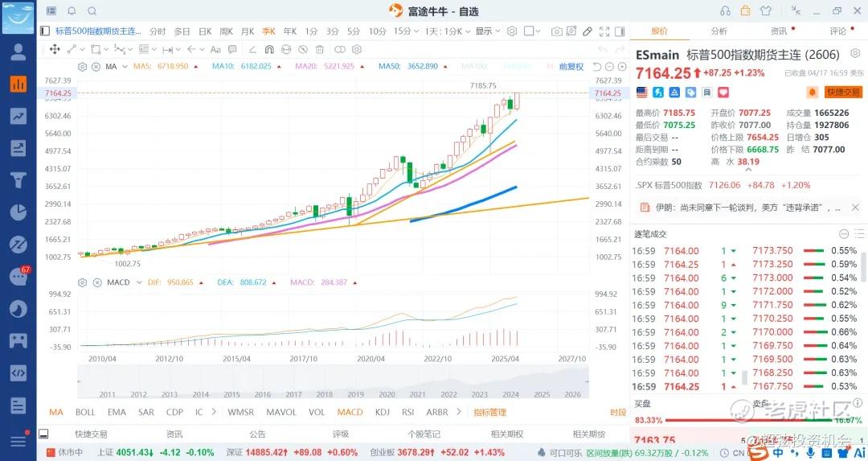This screenshot has width=868, height=461.
Task: Toggle the left panel layout button
Action: pyautogui.click(x=45, y=31)
